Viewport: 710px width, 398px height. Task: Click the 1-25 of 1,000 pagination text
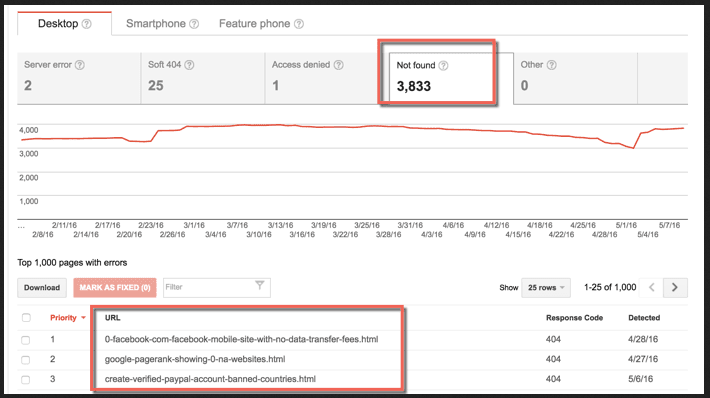click(610, 287)
